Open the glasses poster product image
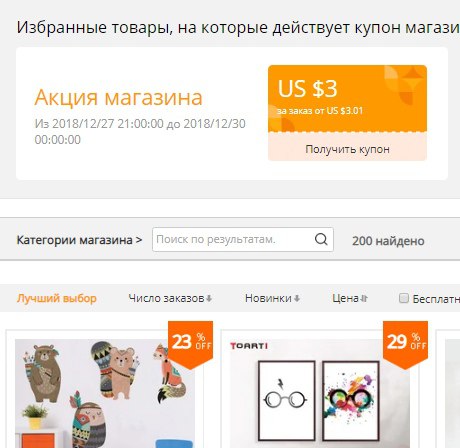This screenshot has width=460, height=448. [x=320, y=393]
